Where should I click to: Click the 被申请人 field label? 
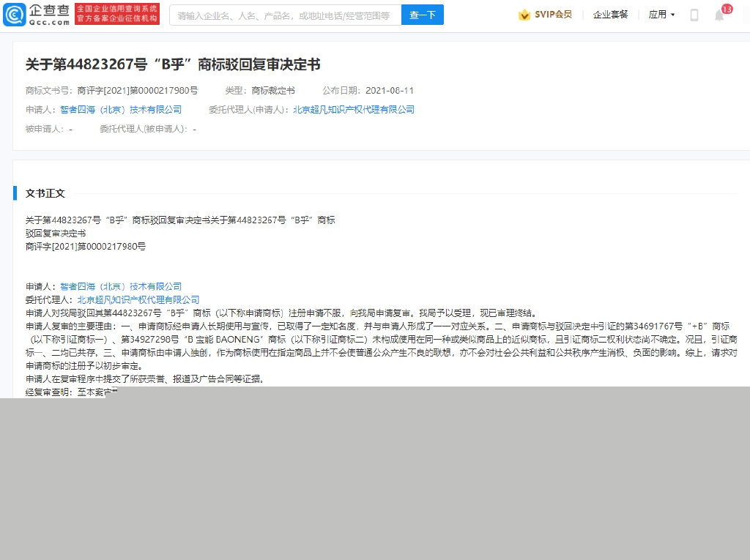coord(45,129)
